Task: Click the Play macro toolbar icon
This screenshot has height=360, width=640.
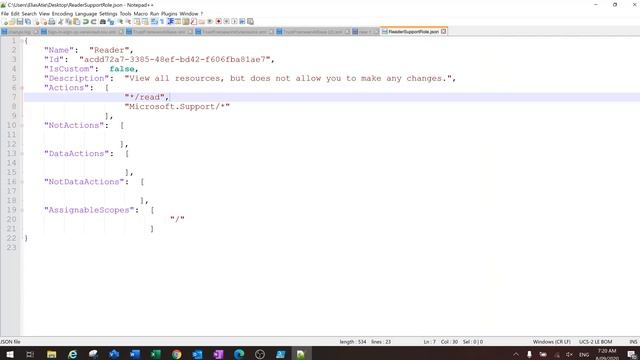Action: click(x=234, y=22)
